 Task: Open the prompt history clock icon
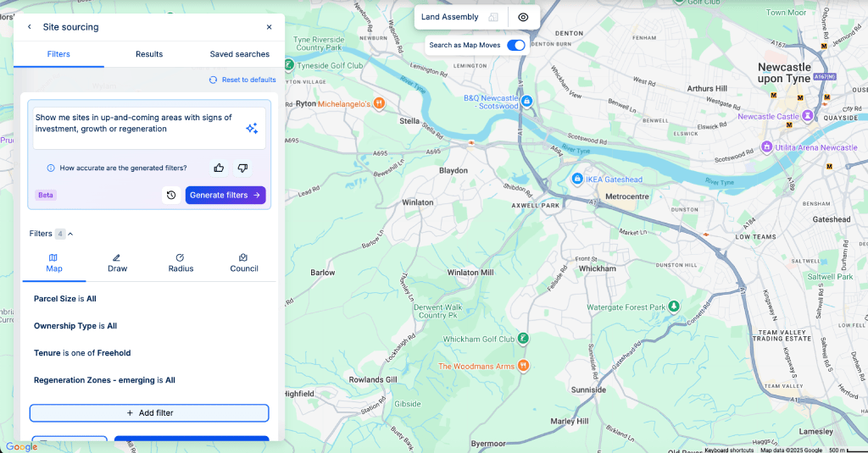point(171,196)
